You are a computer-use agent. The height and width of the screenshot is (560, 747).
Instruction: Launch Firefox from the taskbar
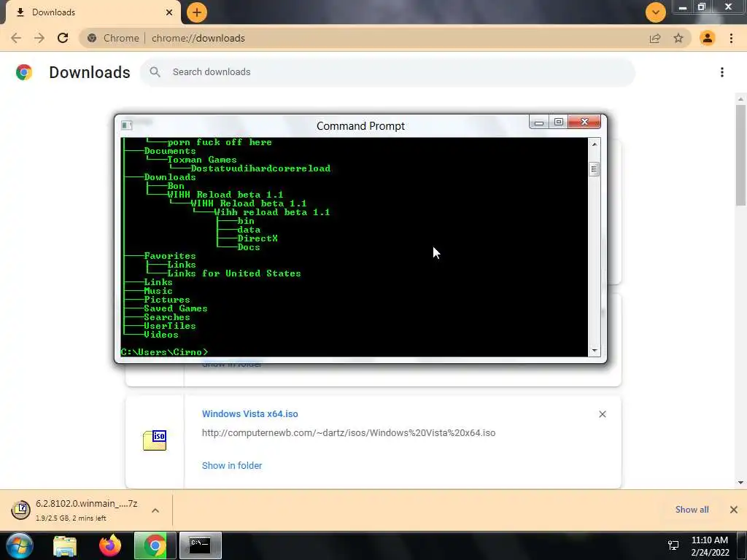coord(110,545)
